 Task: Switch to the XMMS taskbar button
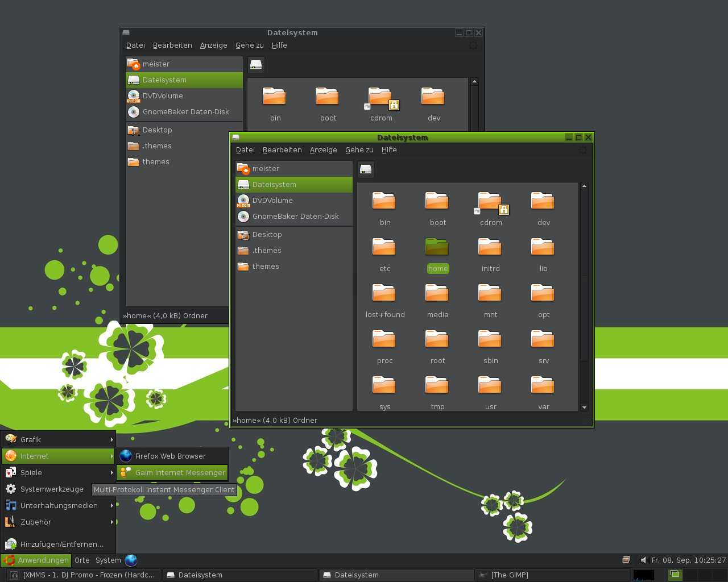coord(84,575)
